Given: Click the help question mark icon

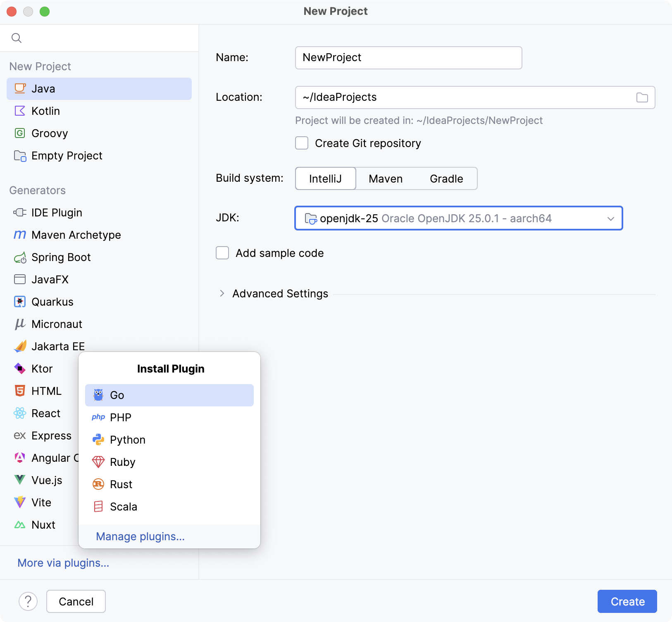Looking at the screenshot, I should [28, 601].
